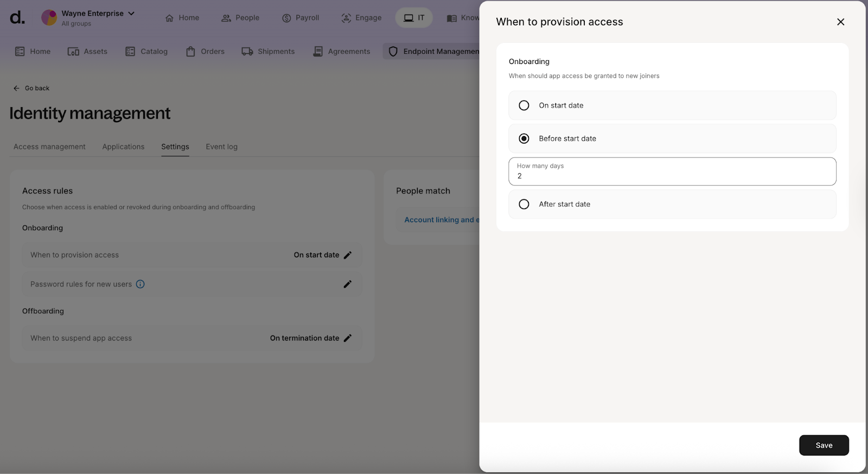The height and width of the screenshot is (474, 868).
Task: Click the Go back arrow icon
Action: click(16, 88)
